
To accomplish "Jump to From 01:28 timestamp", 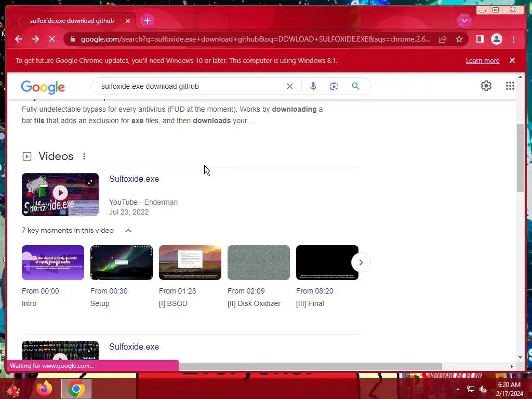I will coord(178,291).
